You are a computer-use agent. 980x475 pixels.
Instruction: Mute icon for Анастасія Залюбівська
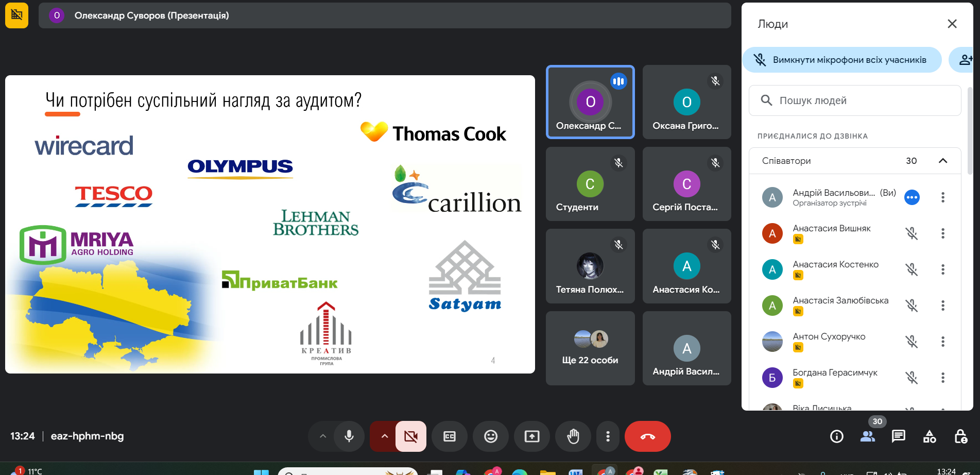912,306
